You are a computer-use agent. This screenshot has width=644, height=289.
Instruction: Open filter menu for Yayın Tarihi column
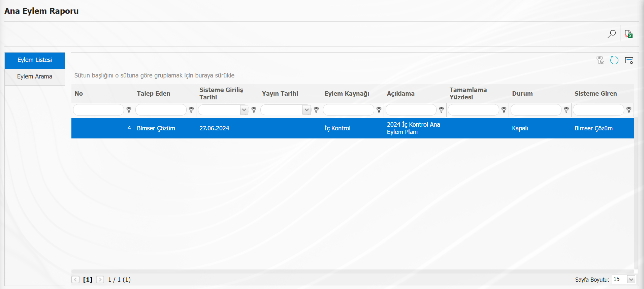pos(316,110)
